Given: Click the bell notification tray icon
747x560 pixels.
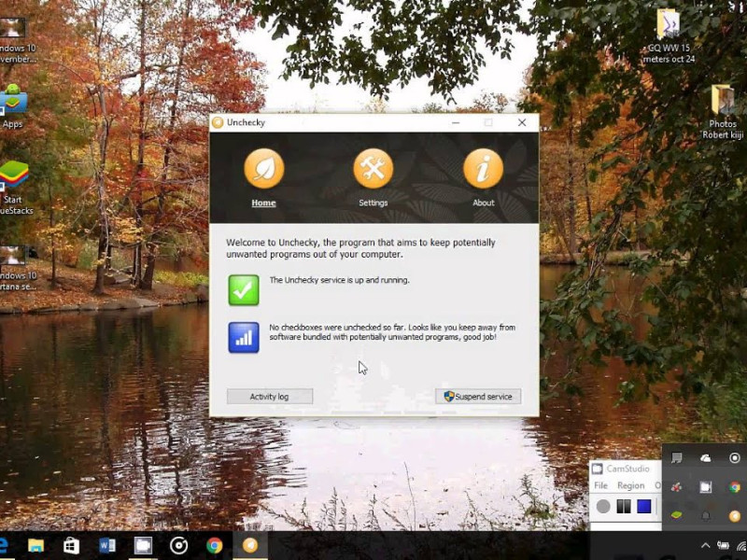Looking at the screenshot, I should coord(706,515).
